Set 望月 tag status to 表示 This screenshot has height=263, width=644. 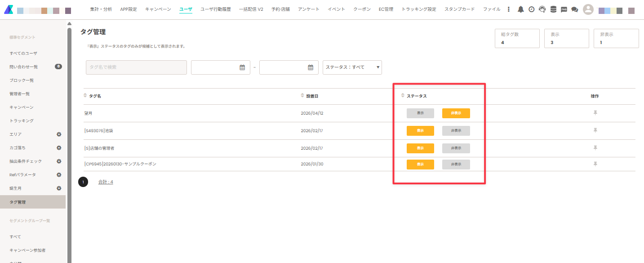(x=420, y=113)
